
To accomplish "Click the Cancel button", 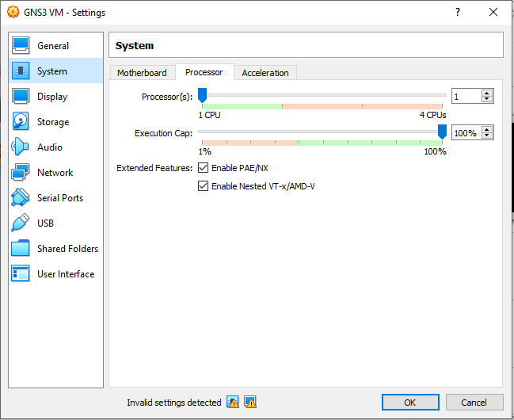I will [474, 402].
